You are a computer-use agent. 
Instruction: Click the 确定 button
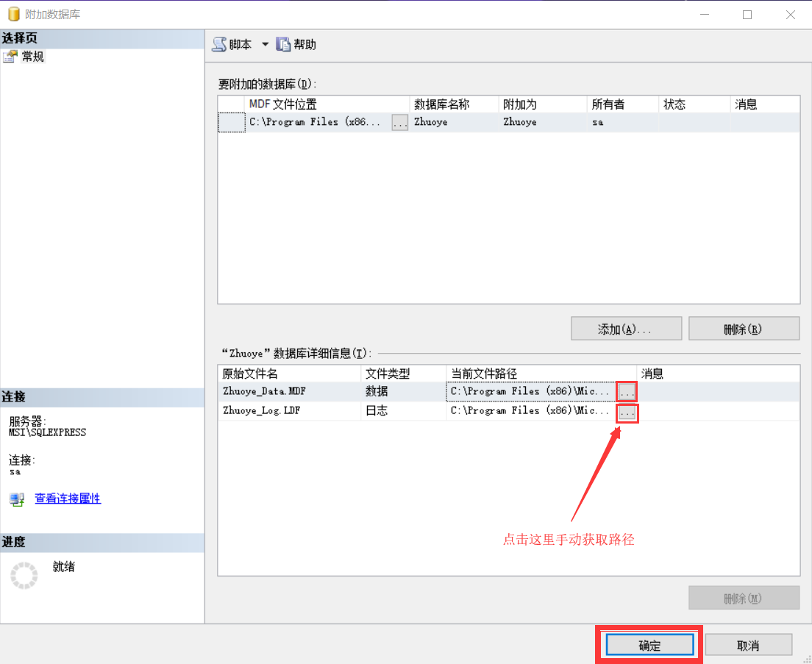[650, 645]
